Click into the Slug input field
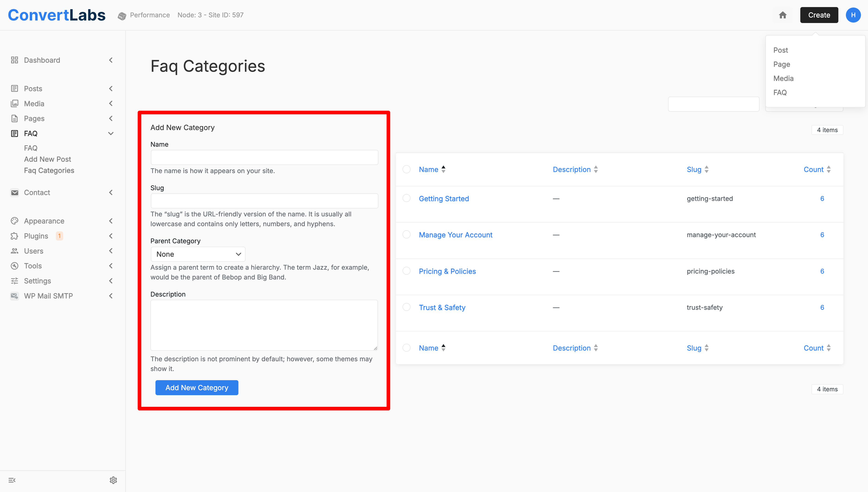 pyautogui.click(x=264, y=201)
